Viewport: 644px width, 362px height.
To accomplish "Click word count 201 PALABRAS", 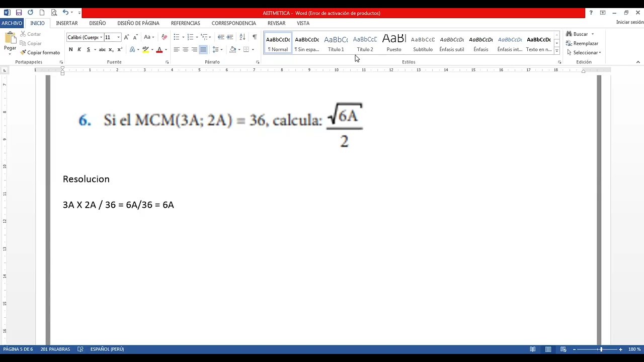I will pyautogui.click(x=55, y=349).
